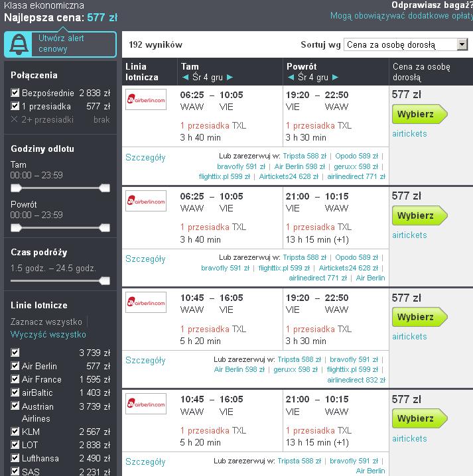The width and height of the screenshot is (473, 476).
Task: Go to next day for Tam date
Action: pyautogui.click(x=230, y=77)
